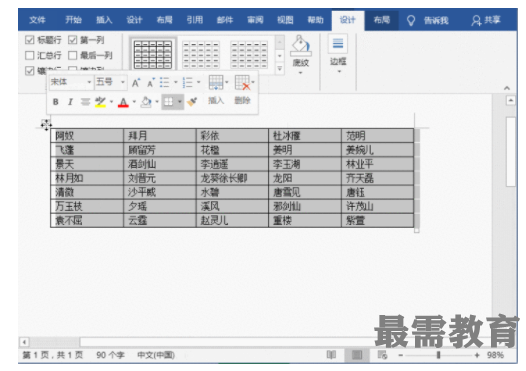Open the table tools 布局 tab
The image size is (526, 371).
pyautogui.click(x=382, y=20)
